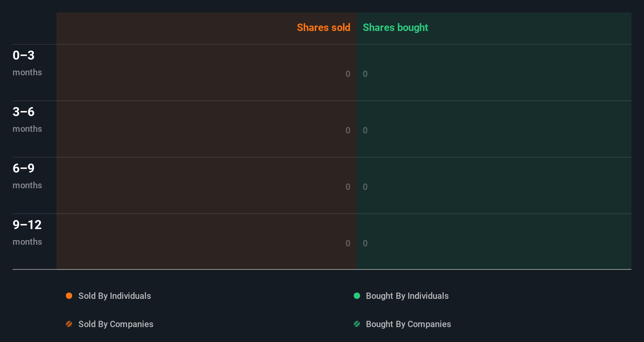Click shares sold value for 9–12 months
The image size is (644, 342).
coord(347,243)
